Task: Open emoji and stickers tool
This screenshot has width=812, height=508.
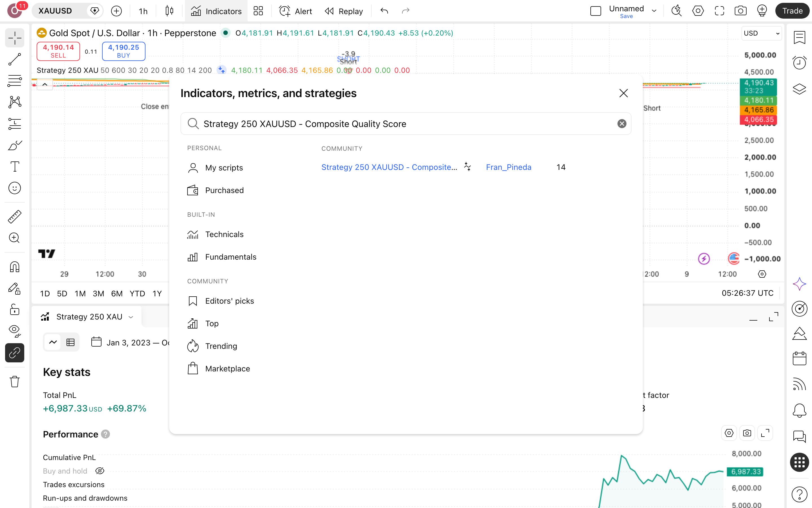Action: [14, 188]
